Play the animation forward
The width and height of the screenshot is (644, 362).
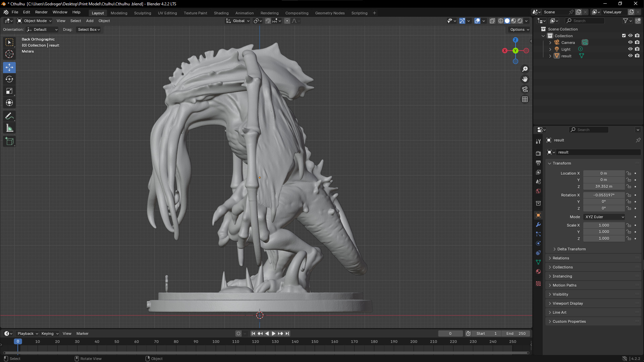[273, 334]
